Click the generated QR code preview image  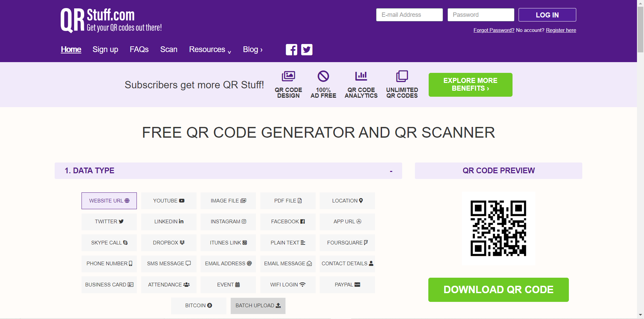coord(498,228)
